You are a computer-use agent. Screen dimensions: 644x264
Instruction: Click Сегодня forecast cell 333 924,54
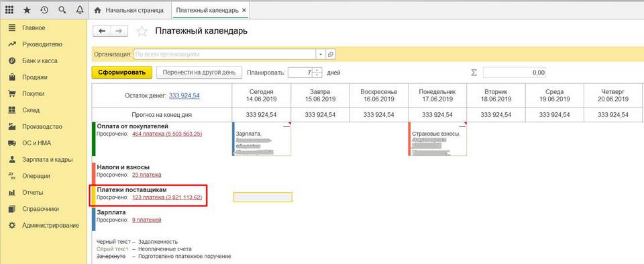[261, 115]
